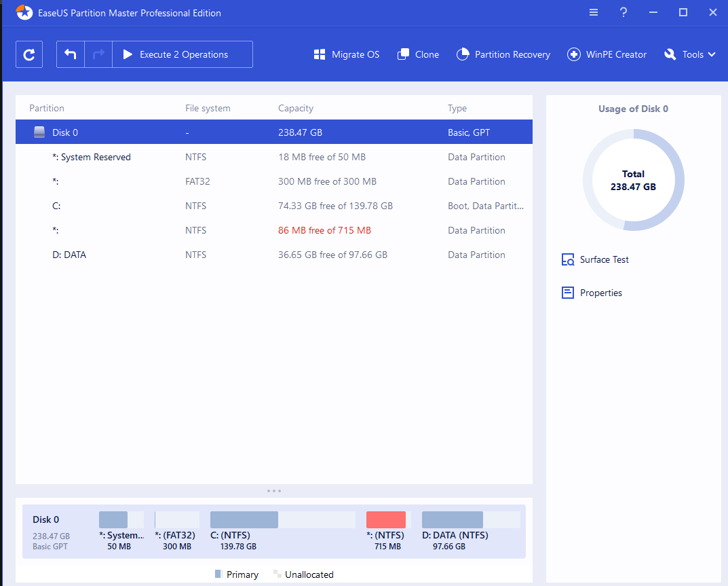Maximize the EaseUS window
Screen dimensions: 728x586
point(683,12)
